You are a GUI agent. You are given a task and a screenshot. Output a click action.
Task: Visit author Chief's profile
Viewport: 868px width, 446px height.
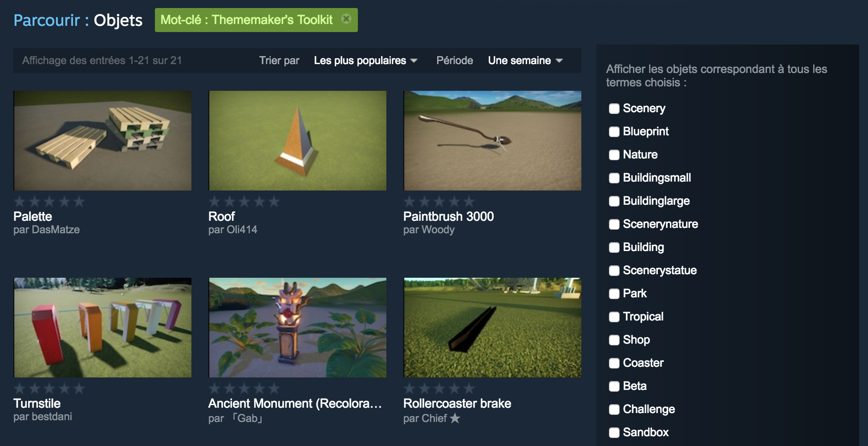point(434,418)
